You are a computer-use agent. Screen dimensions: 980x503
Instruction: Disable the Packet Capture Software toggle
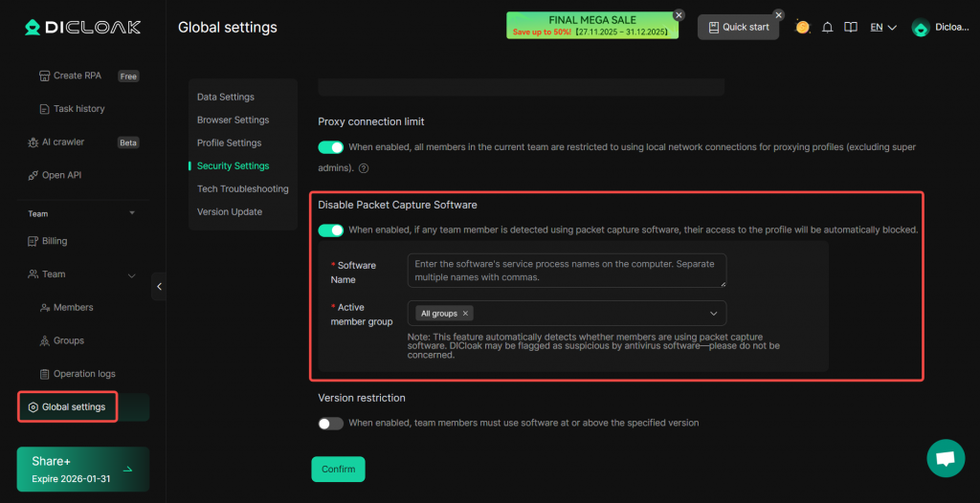331,230
